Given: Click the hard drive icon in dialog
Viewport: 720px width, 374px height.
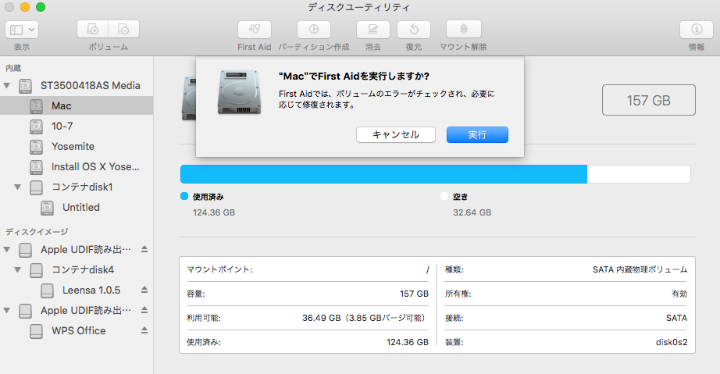Looking at the screenshot, I should click(239, 92).
